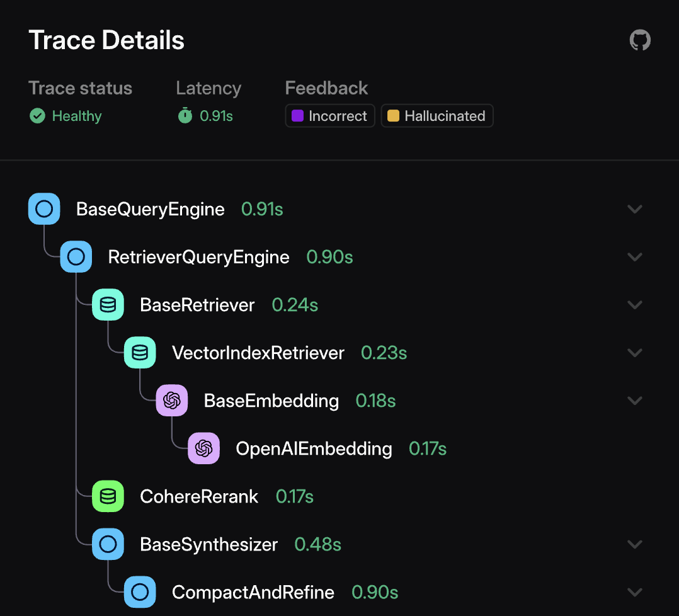
Task: Open the Healthy trace status link
Action: click(76, 116)
